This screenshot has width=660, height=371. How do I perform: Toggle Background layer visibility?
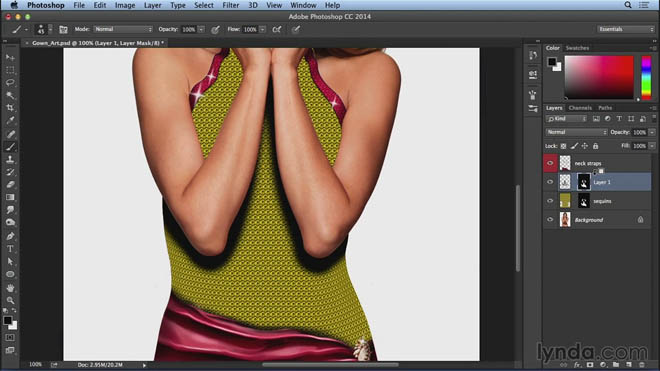(x=550, y=220)
